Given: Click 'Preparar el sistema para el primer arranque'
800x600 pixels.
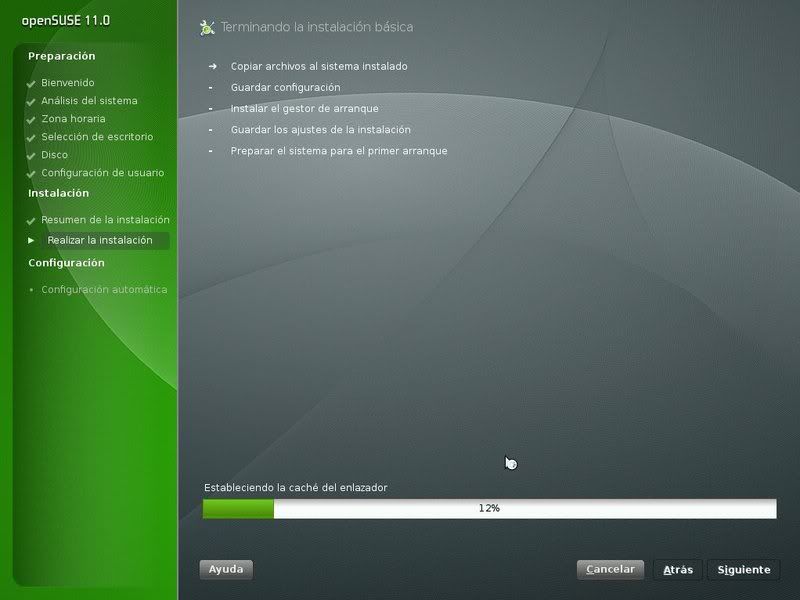Looking at the screenshot, I should coord(339,151).
